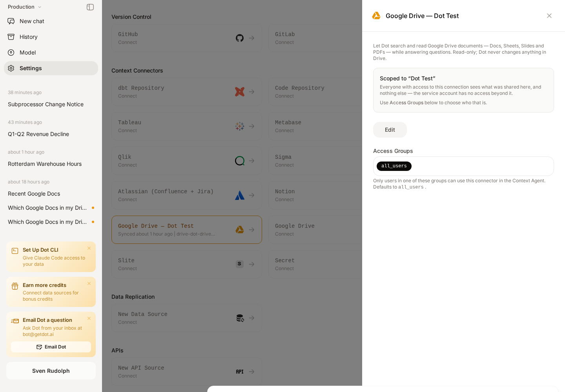Click the Earn more credits gift icon
Screen dimensions: 565x392
click(x=15, y=286)
